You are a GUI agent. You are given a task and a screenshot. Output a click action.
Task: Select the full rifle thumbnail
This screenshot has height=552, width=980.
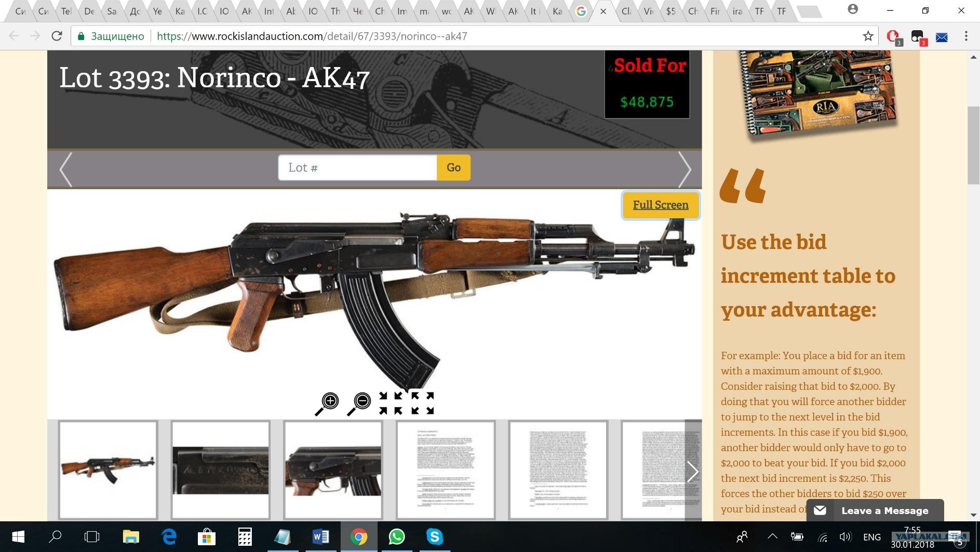click(x=108, y=470)
